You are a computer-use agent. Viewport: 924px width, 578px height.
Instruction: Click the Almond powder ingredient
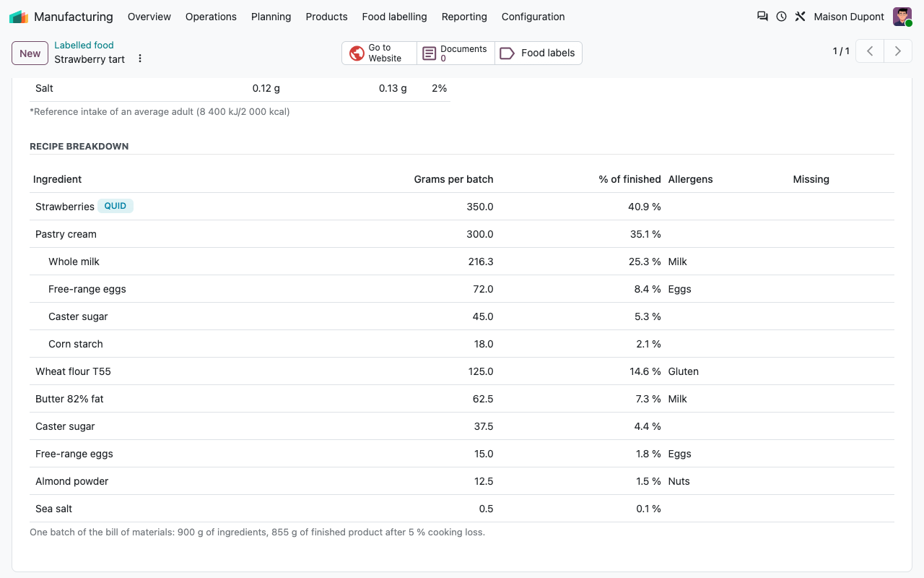pyautogui.click(x=71, y=481)
